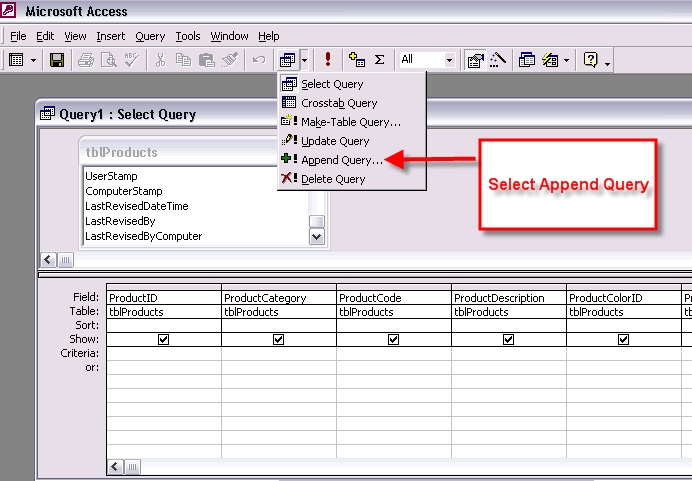The image size is (692, 481).
Task: Expand the Query Type dropdown arrow
Action: (305, 60)
